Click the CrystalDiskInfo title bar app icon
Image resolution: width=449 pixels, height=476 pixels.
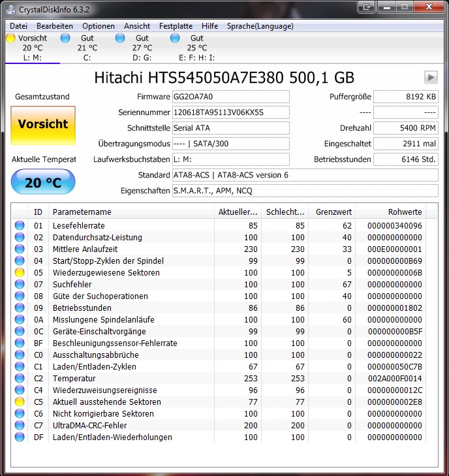tap(10, 9)
